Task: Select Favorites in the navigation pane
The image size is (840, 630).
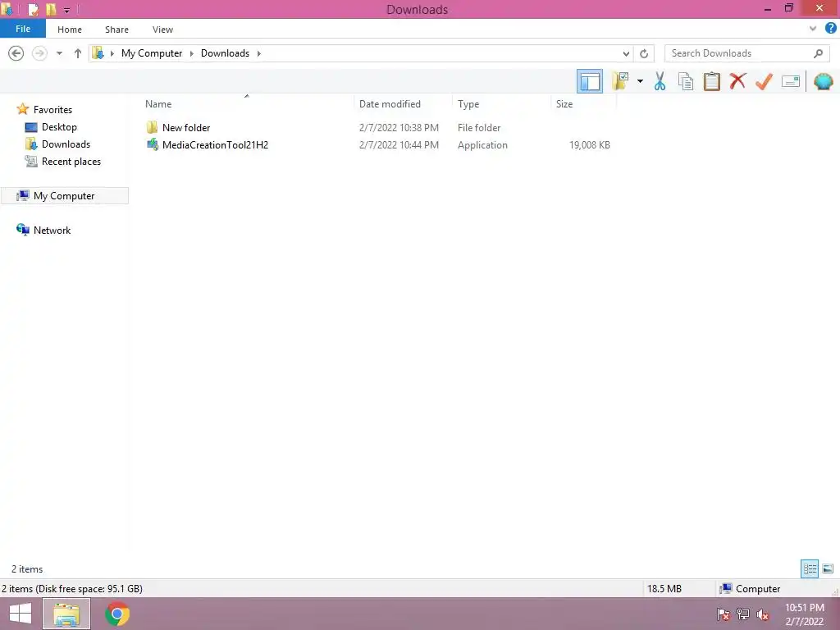Action: pos(52,109)
